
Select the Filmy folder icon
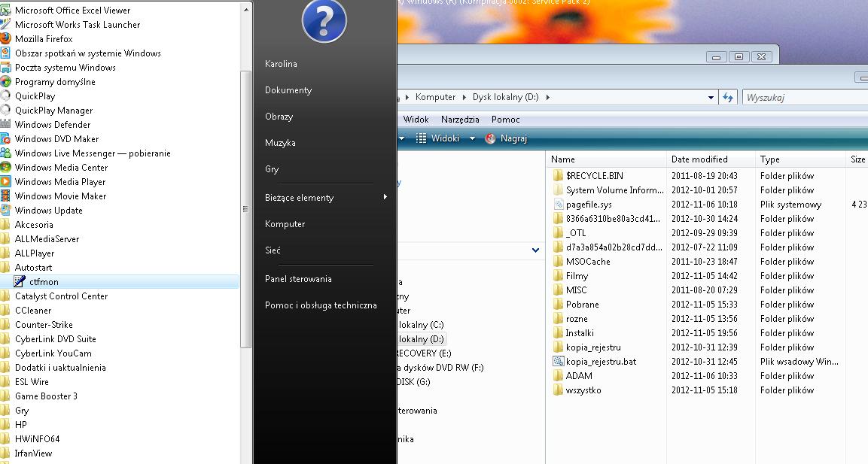(x=558, y=275)
